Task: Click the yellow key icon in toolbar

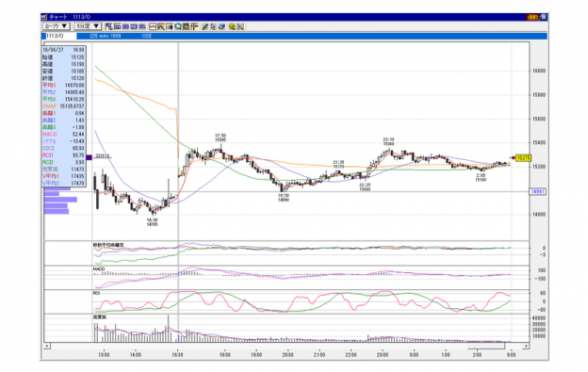Action: pyautogui.click(x=232, y=26)
